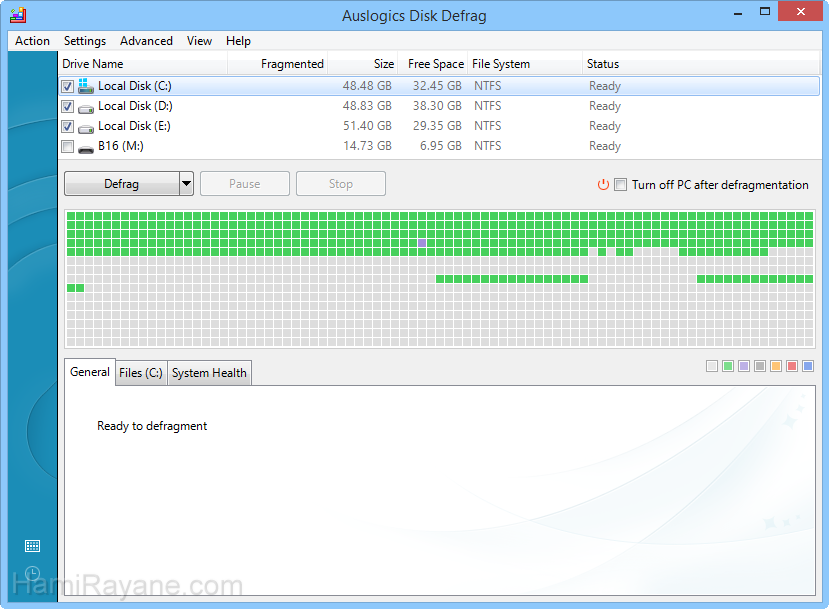Click the Windows drive icon for Local Disk (C:)

(86, 86)
